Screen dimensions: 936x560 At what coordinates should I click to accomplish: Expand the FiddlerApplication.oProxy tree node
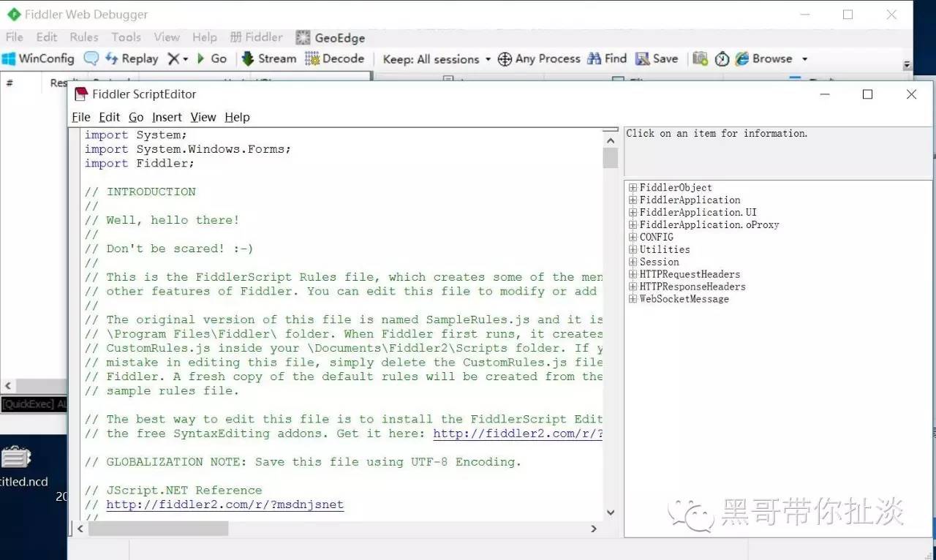point(633,225)
